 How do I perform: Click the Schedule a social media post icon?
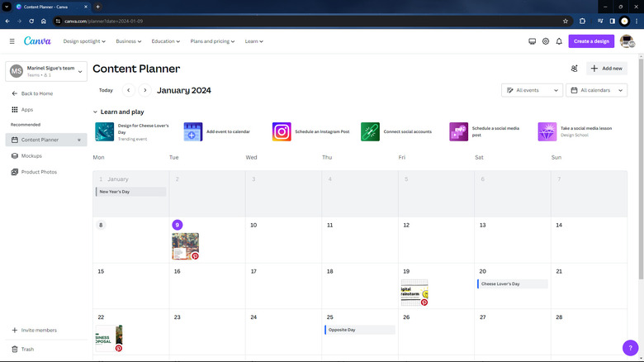coord(459,131)
